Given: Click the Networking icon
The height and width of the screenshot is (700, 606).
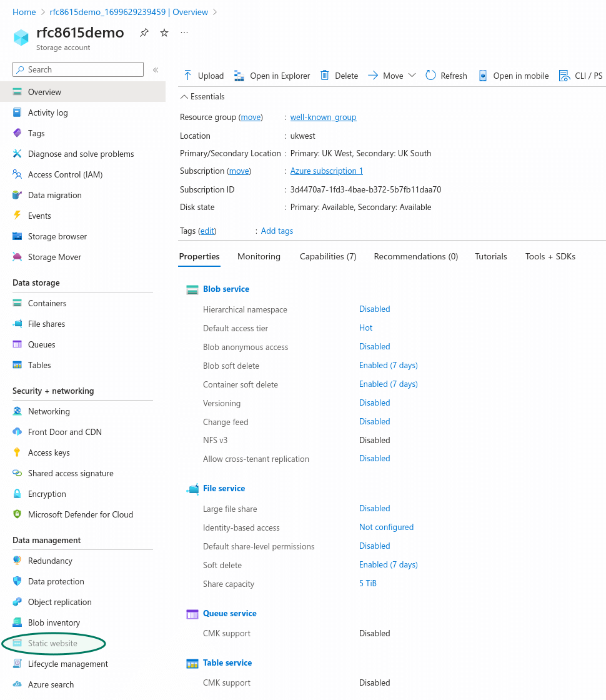Looking at the screenshot, I should tap(17, 411).
